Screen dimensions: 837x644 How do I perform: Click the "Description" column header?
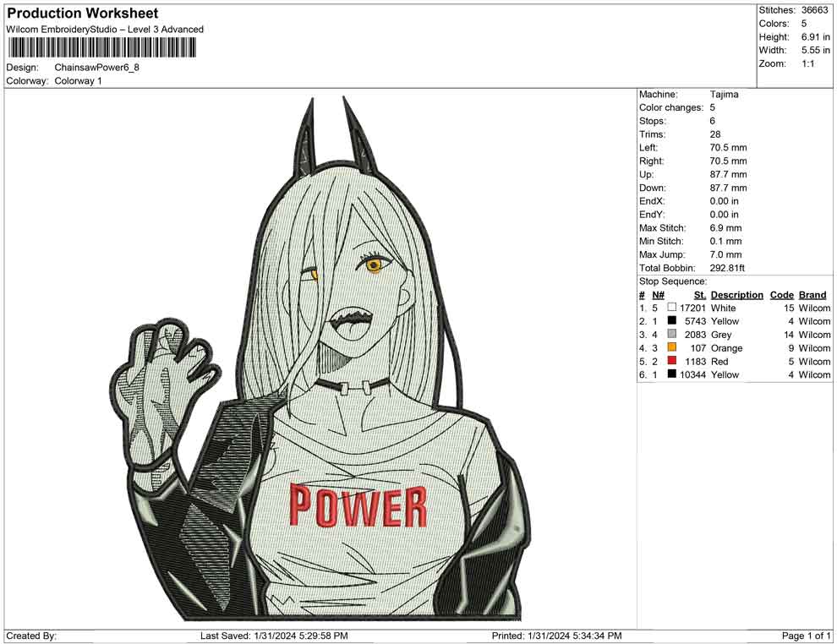736,295
